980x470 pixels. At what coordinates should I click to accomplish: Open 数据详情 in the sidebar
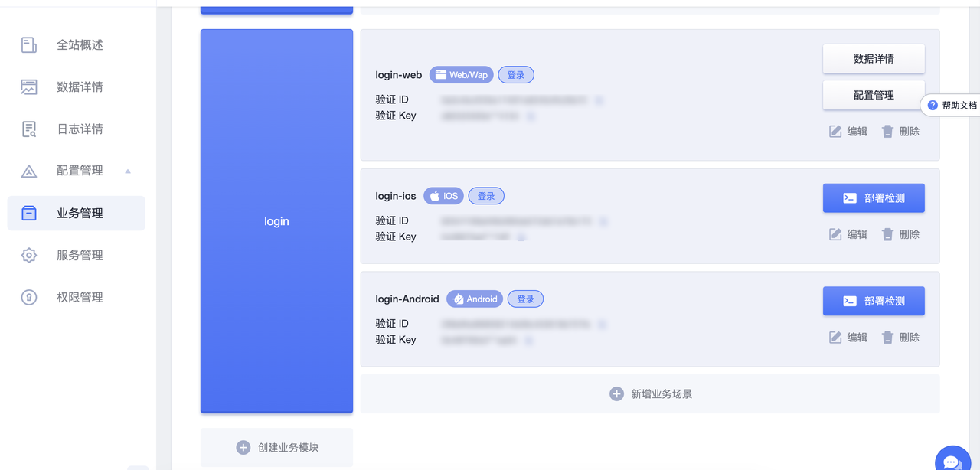click(80, 87)
